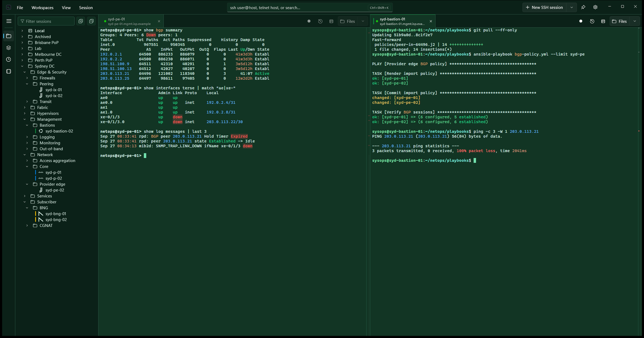Open command history in syd-pe-01 pane toolbar

pos(320,21)
